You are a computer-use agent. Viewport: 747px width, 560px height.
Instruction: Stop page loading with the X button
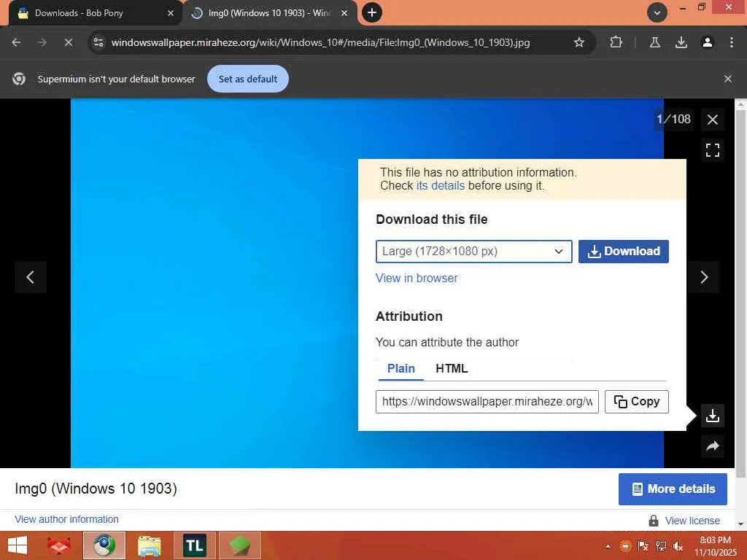click(69, 42)
